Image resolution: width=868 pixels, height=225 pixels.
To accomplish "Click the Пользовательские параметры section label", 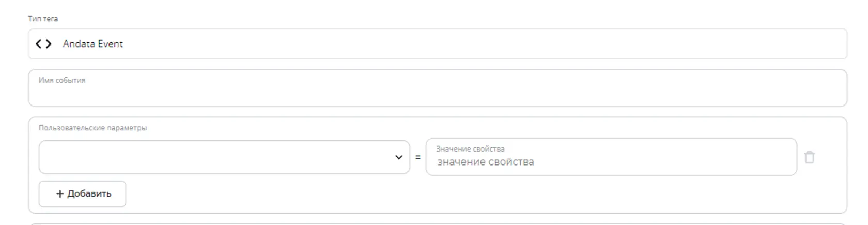I will coord(92,128).
